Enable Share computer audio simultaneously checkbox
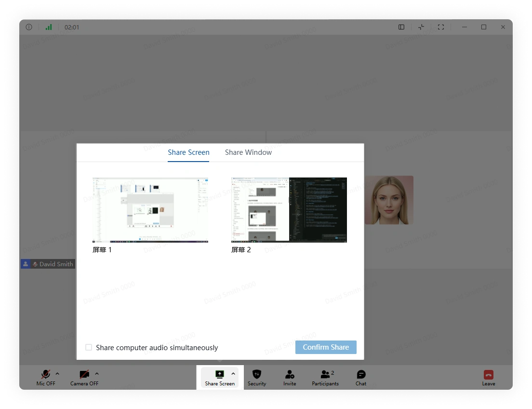Image resolution: width=532 pixels, height=409 pixels. click(x=89, y=347)
